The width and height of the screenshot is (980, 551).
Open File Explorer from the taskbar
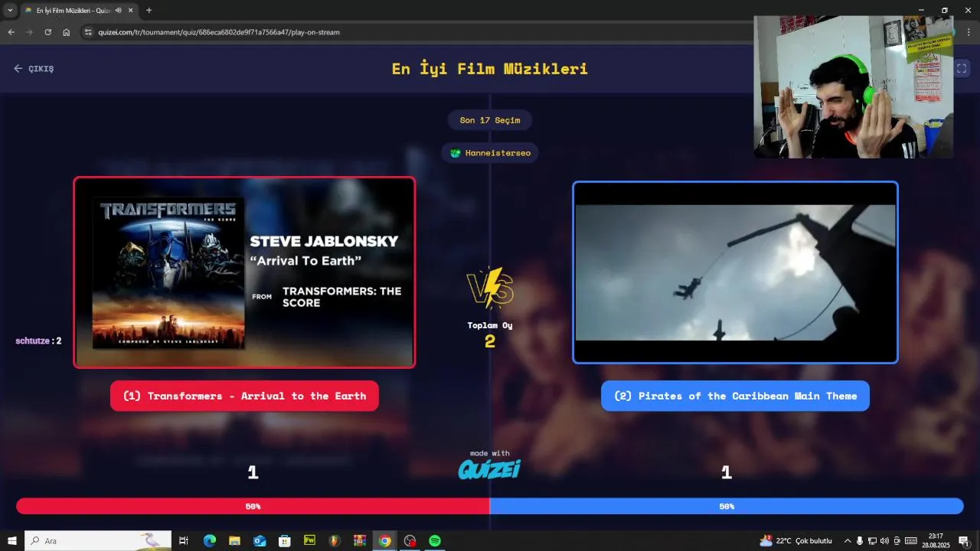pos(234,541)
